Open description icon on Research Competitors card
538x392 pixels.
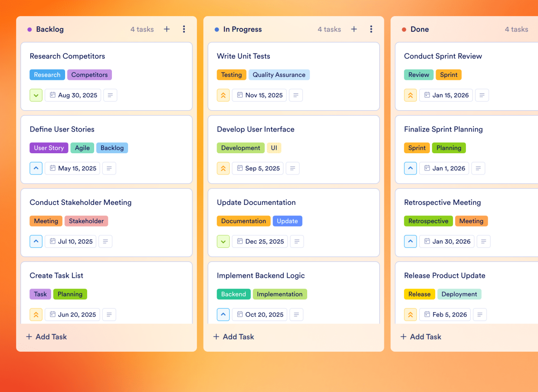(x=110, y=95)
